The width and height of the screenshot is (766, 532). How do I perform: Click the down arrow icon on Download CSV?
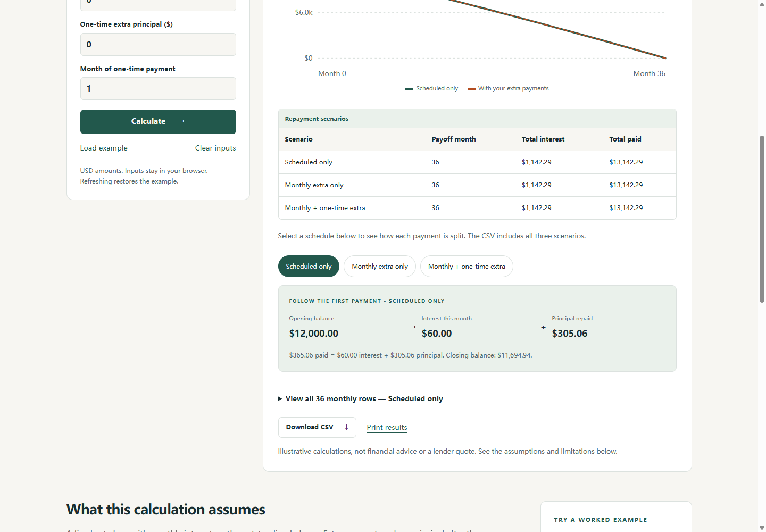[x=346, y=427]
